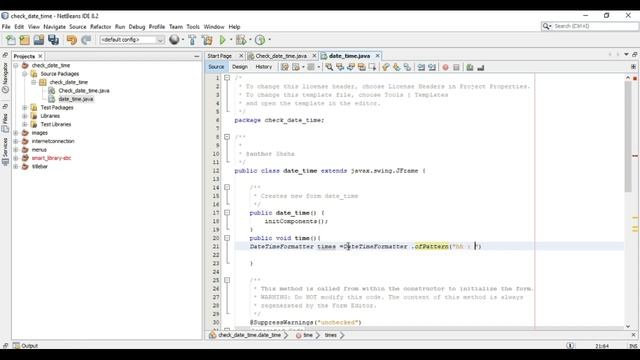640x360 pixels.
Task: Click the Shift Line Right icon
Action: click(432, 67)
